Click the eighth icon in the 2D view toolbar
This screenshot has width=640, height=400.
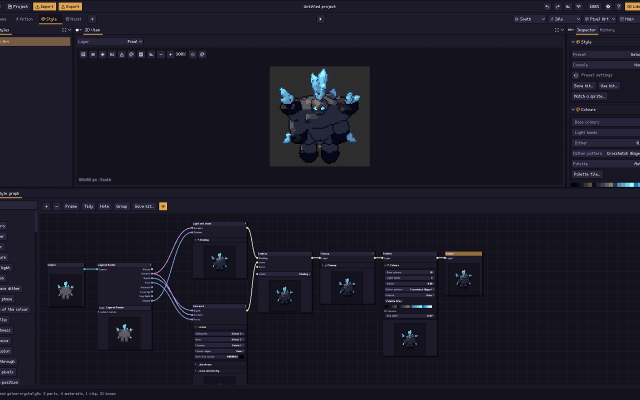coord(151,54)
